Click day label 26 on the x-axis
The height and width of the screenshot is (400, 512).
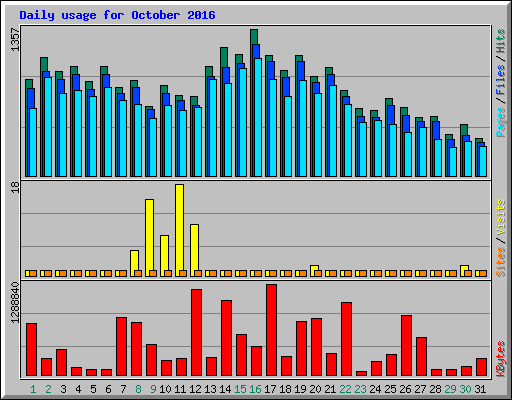point(405,389)
